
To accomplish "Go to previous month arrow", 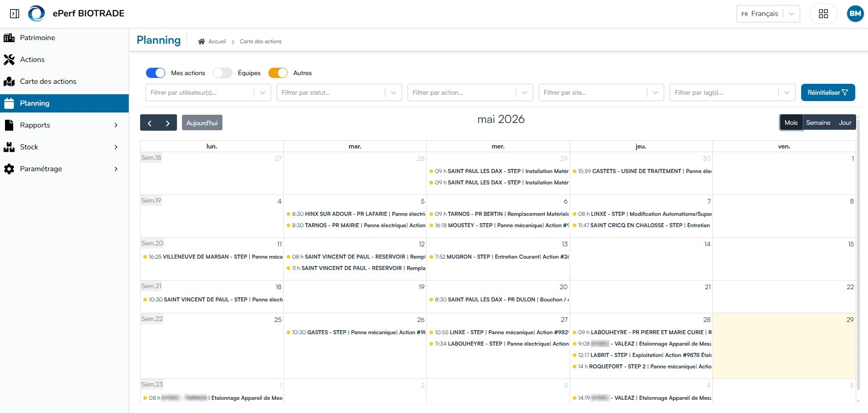I will click(149, 123).
